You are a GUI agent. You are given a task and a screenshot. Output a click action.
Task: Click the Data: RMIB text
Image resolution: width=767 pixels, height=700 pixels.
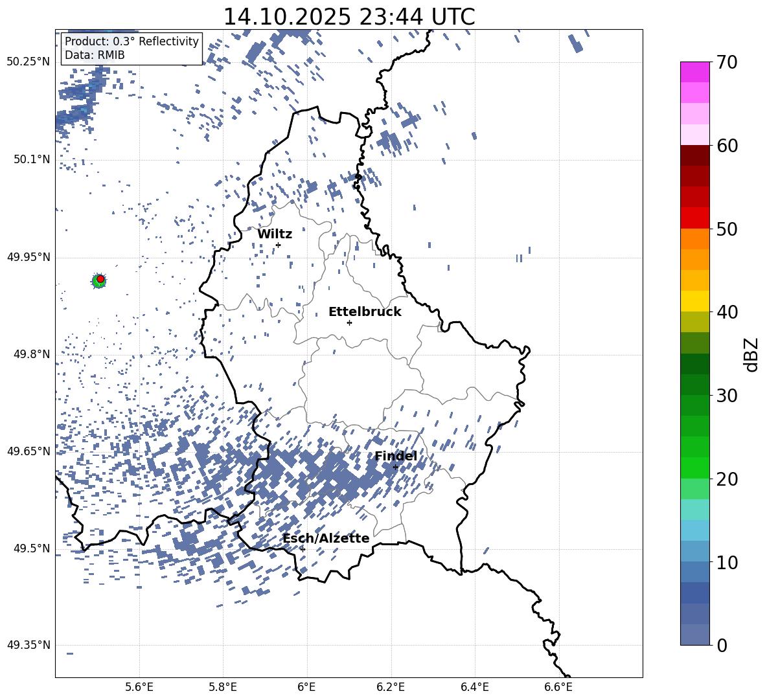coord(95,55)
